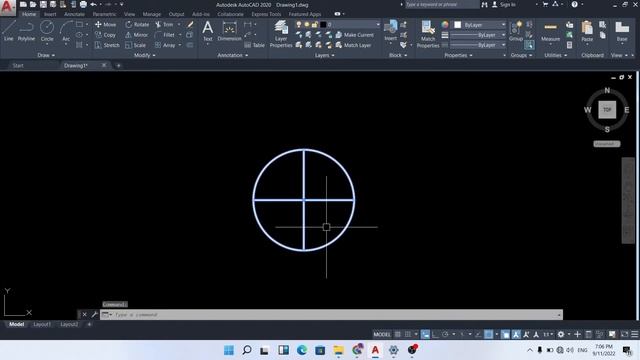The width and height of the screenshot is (640, 360).
Task: Select the Text annotation tool
Action: [x=207, y=31]
